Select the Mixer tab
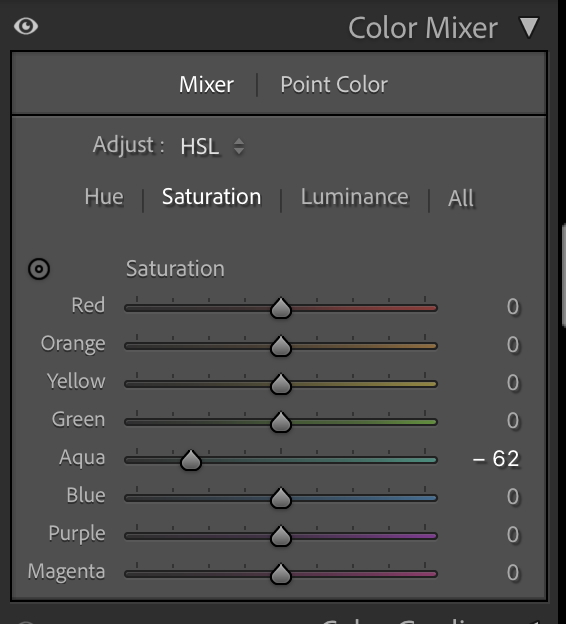 206,85
